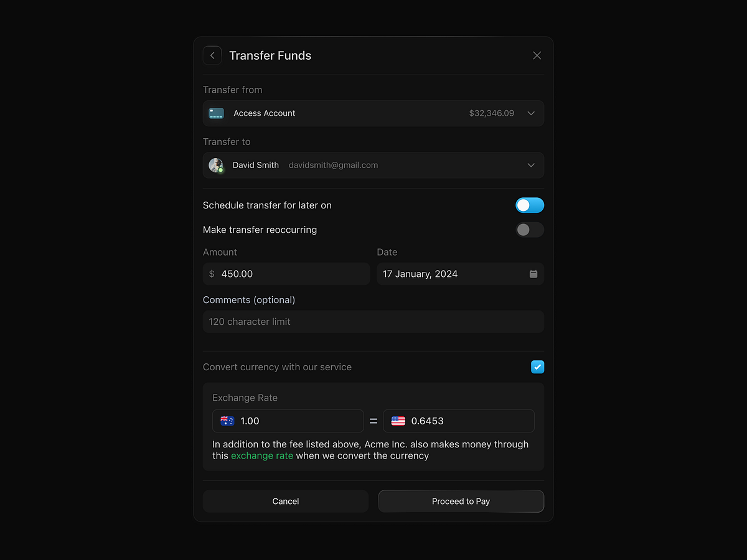Click the X to close Transfer Funds
The height and width of the screenshot is (560, 747).
click(537, 55)
